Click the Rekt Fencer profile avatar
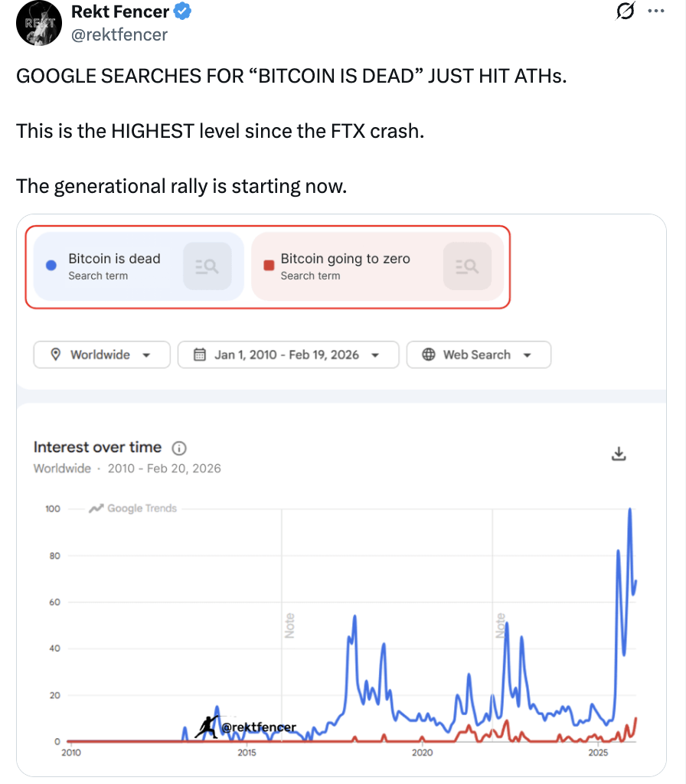 34,23
